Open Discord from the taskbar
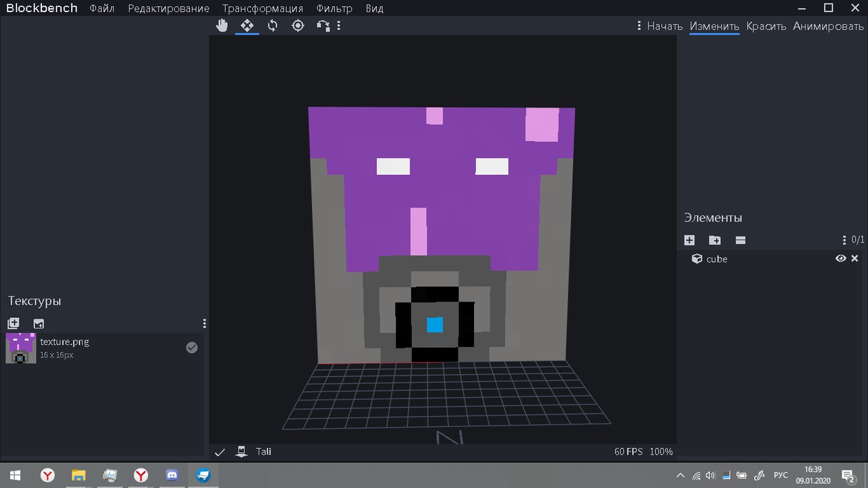This screenshot has width=868, height=488. 172,476
